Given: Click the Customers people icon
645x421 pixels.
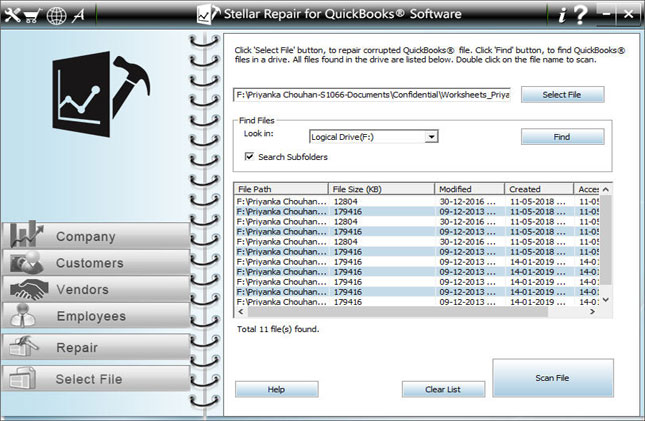Looking at the screenshot, I should [x=27, y=262].
